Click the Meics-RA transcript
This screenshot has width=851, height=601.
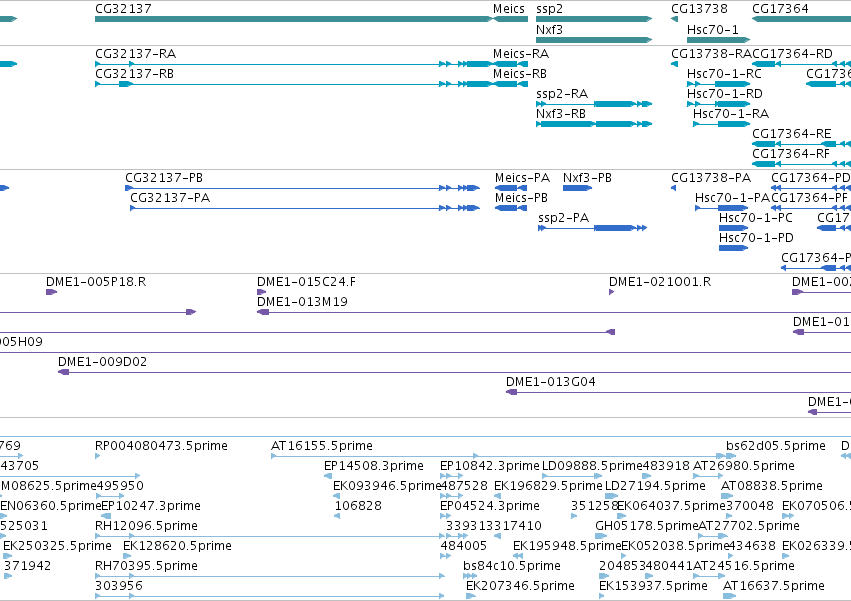(x=510, y=64)
